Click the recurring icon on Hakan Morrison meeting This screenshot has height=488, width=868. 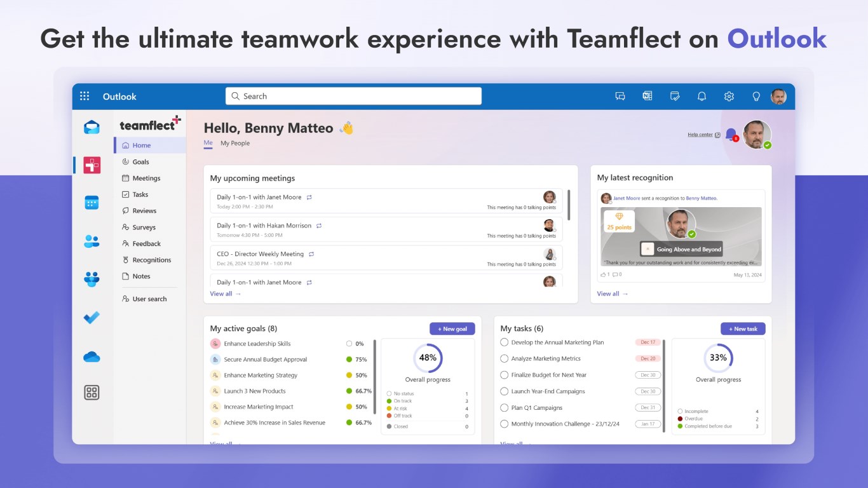(x=319, y=226)
